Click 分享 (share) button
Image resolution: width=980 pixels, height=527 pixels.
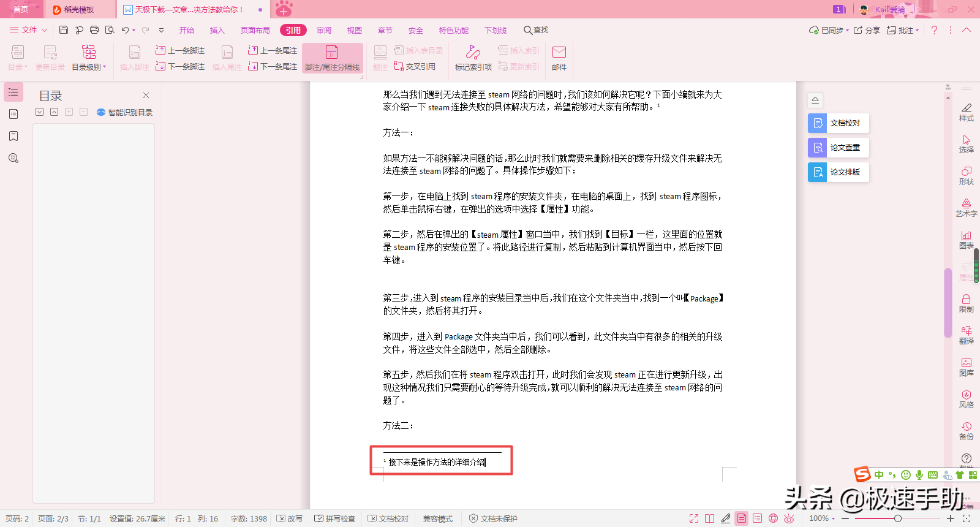click(x=867, y=30)
